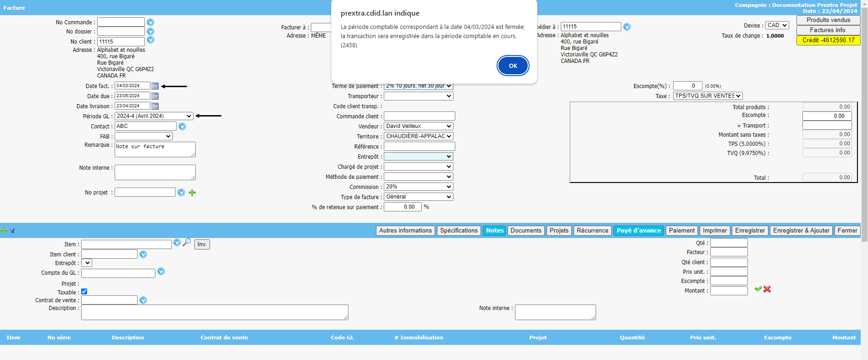Click the green plus icon beside No projet
Screen dimensions: 868x360
(x=192, y=193)
